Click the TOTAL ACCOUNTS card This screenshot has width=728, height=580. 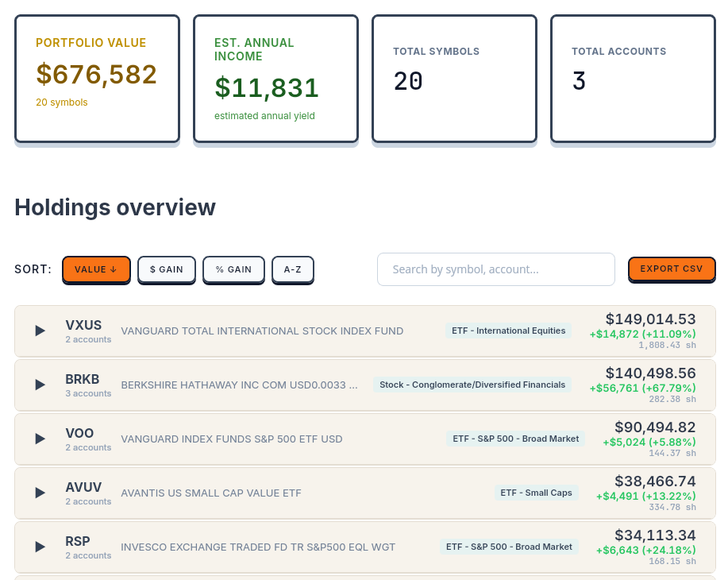633,78
